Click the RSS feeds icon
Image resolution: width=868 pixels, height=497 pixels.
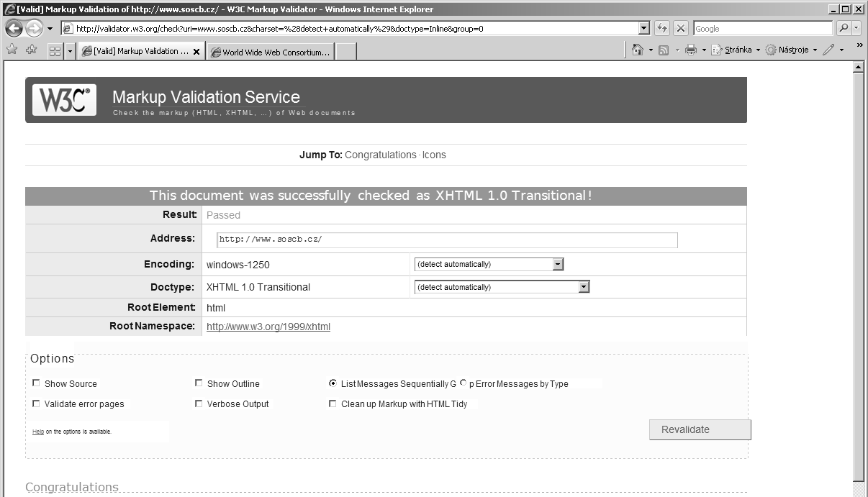664,50
